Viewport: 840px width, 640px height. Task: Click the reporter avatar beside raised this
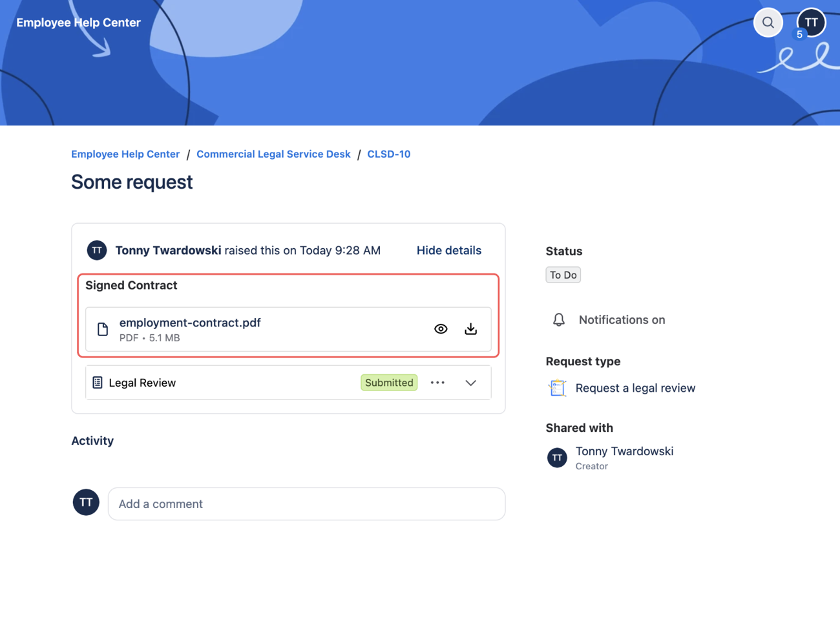(97, 250)
